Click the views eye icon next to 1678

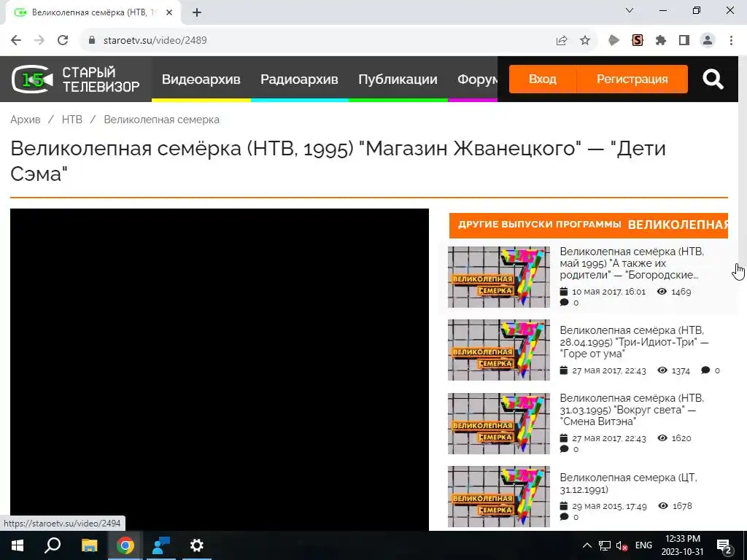(x=663, y=506)
